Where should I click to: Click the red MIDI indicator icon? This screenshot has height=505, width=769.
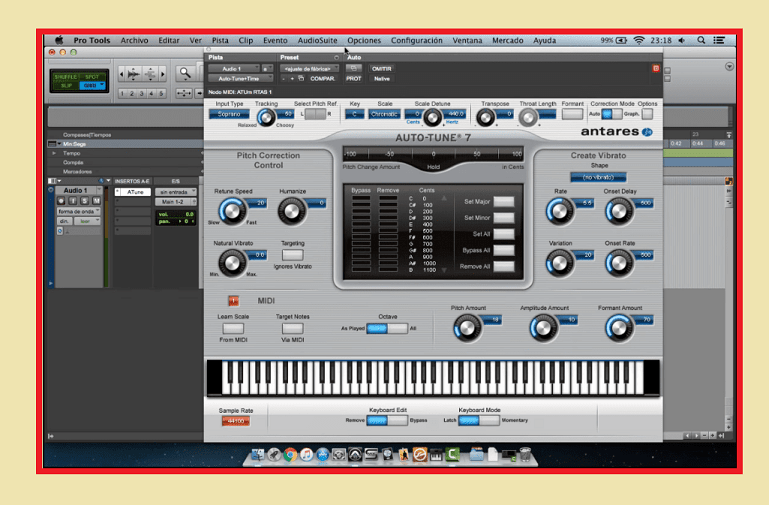click(233, 301)
